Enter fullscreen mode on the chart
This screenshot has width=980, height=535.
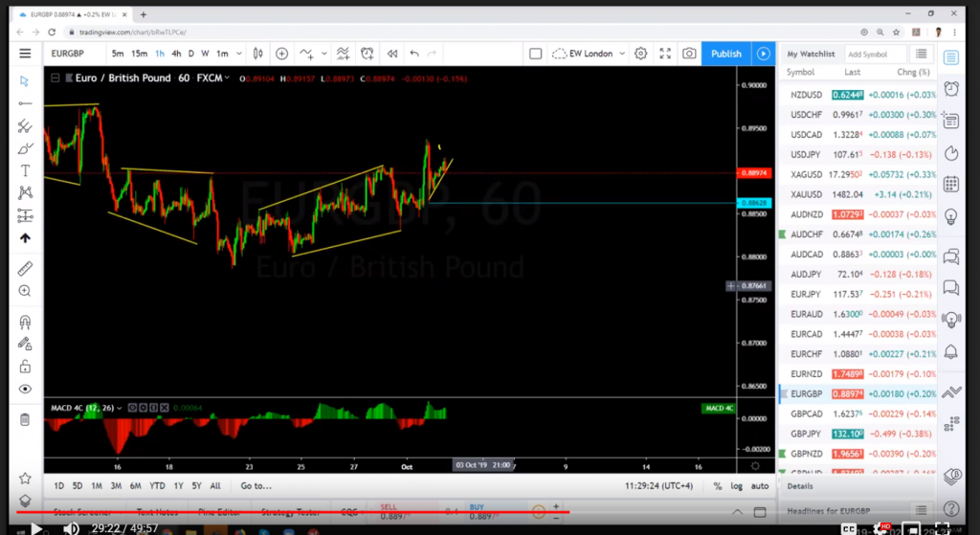pos(665,54)
